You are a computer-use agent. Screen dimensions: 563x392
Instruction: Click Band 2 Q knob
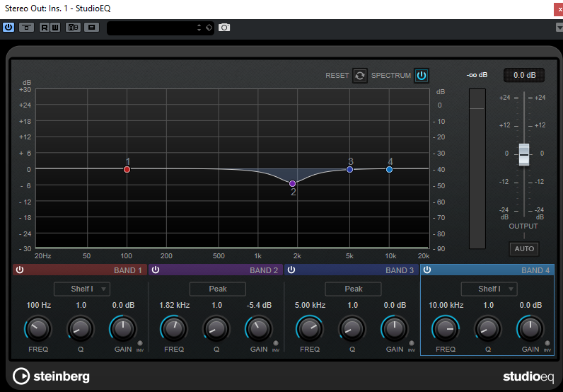pyautogui.click(x=216, y=328)
